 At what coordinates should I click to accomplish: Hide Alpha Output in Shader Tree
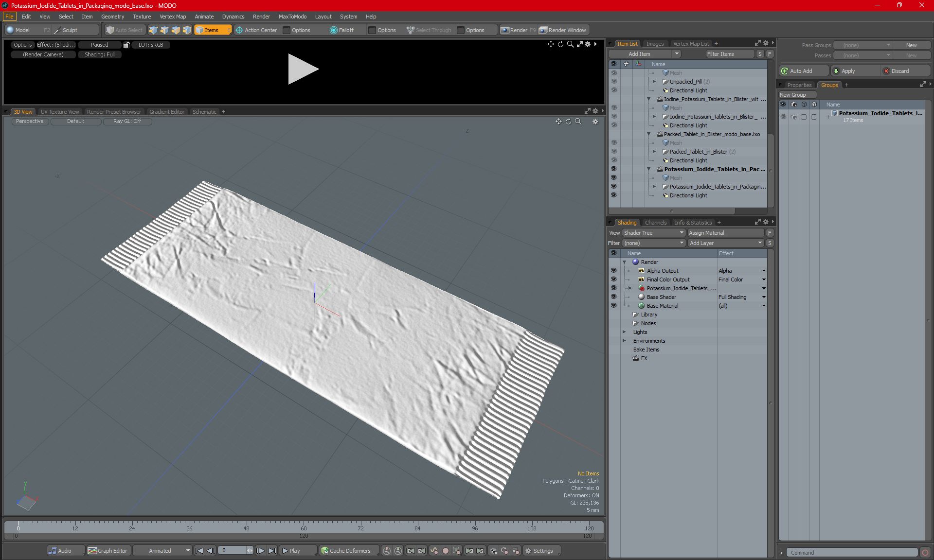[x=613, y=271]
